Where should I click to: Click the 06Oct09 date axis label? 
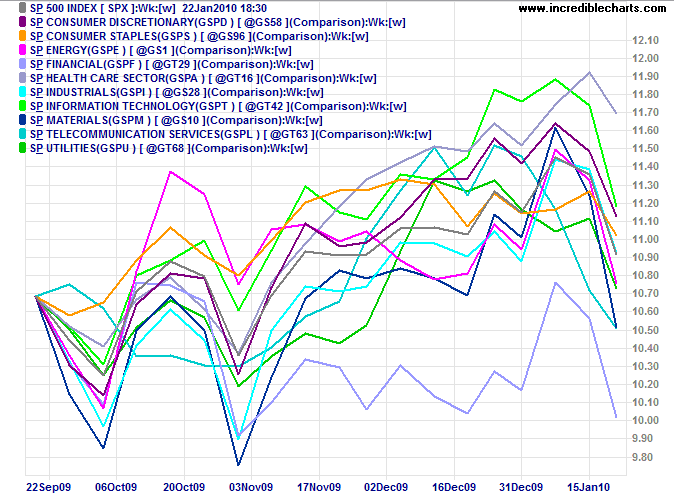click(116, 487)
